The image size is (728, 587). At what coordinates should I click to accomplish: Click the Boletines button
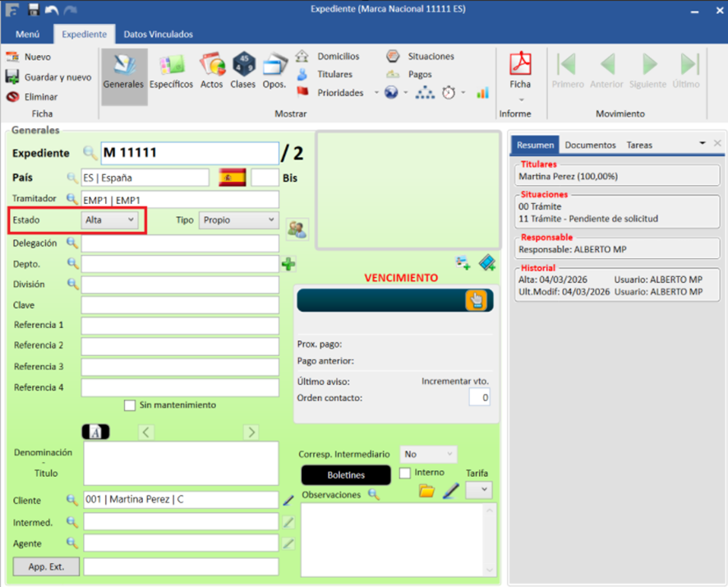click(x=345, y=475)
